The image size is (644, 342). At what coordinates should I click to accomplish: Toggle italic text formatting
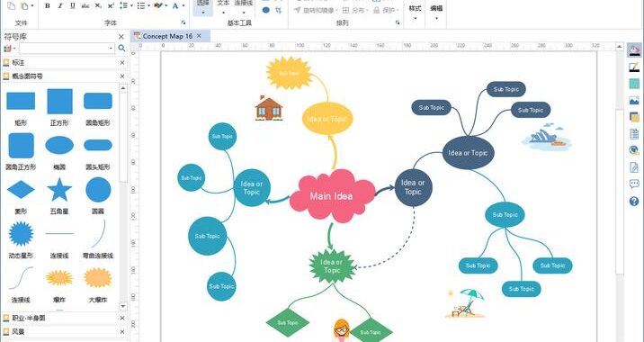pyautogui.click(x=60, y=6)
